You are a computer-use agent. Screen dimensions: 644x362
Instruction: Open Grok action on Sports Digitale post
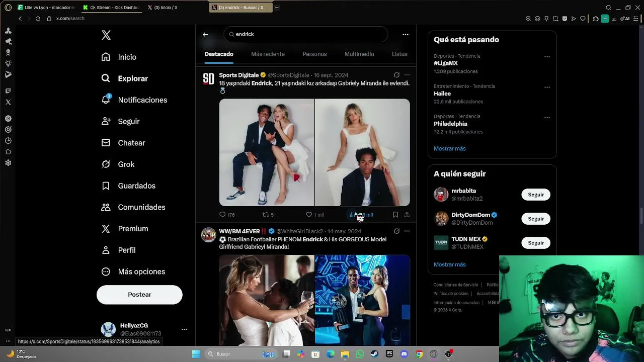(x=396, y=75)
